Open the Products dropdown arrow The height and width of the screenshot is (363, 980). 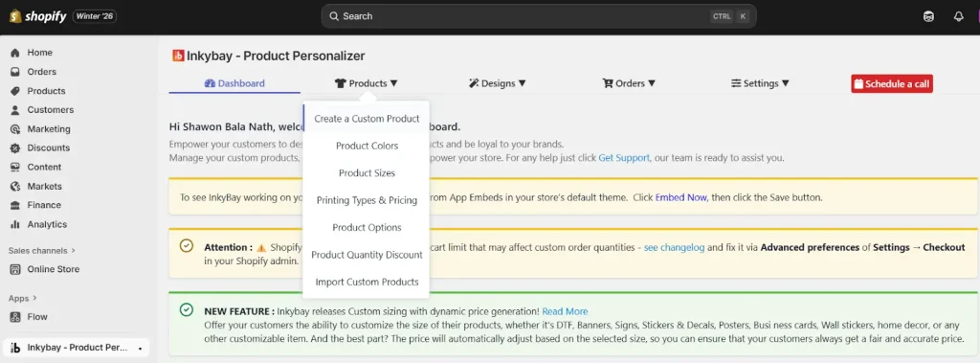tap(393, 83)
